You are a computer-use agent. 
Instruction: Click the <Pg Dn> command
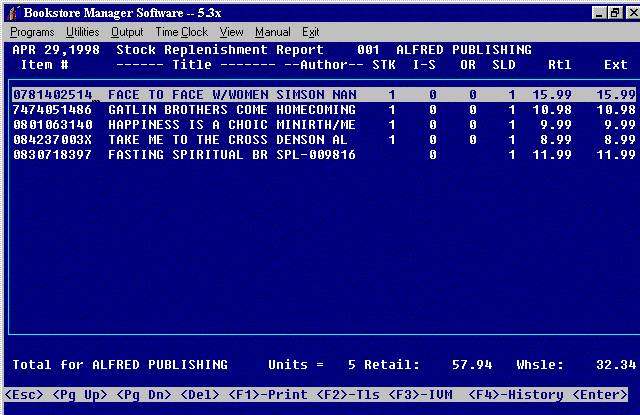tap(143, 395)
